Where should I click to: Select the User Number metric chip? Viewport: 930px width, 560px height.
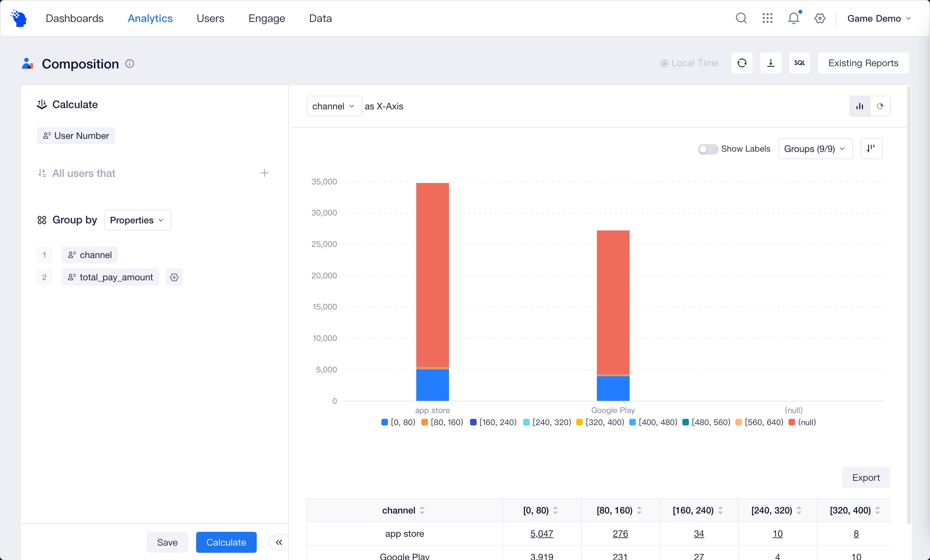pos(75,136)
